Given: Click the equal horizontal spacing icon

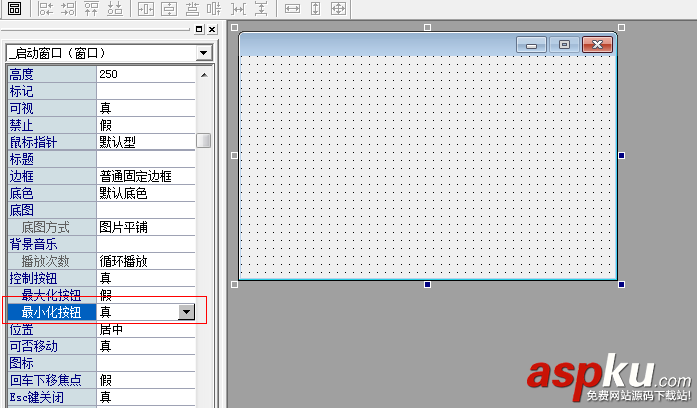Looking at the screenshot, I should (238, 8).
